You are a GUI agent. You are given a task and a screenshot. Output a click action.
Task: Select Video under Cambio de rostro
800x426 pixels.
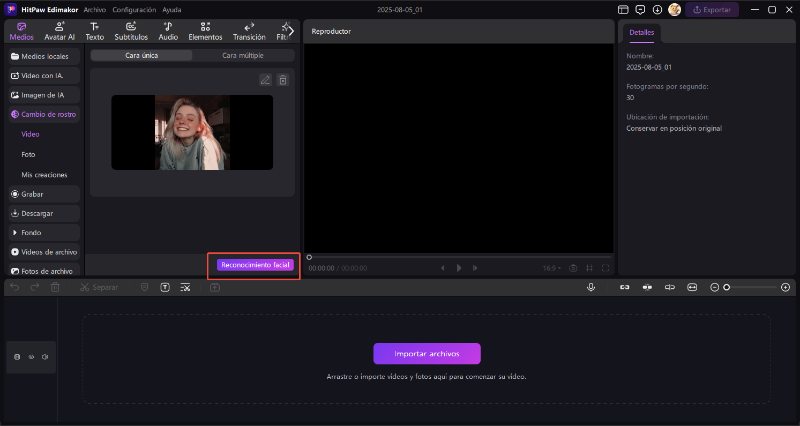coord(30,134)
